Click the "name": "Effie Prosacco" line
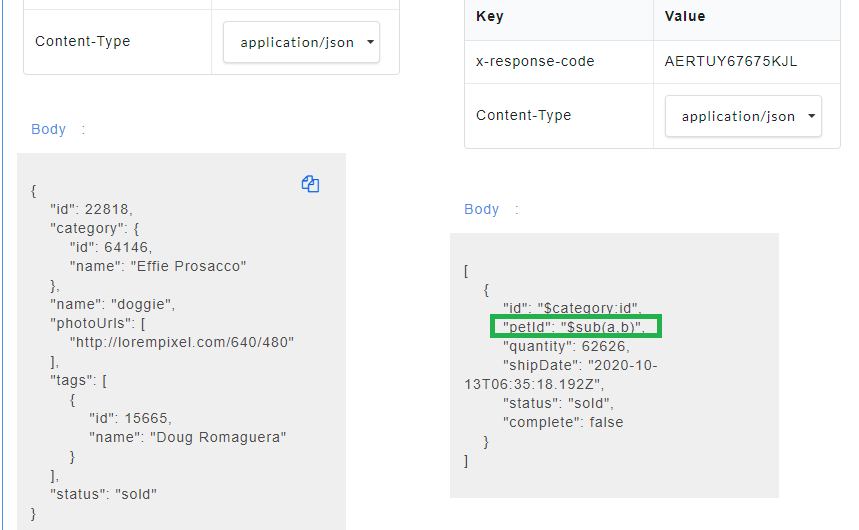Image resolution: width=859 pixels, height=530 pixels. tap(158, 266)
